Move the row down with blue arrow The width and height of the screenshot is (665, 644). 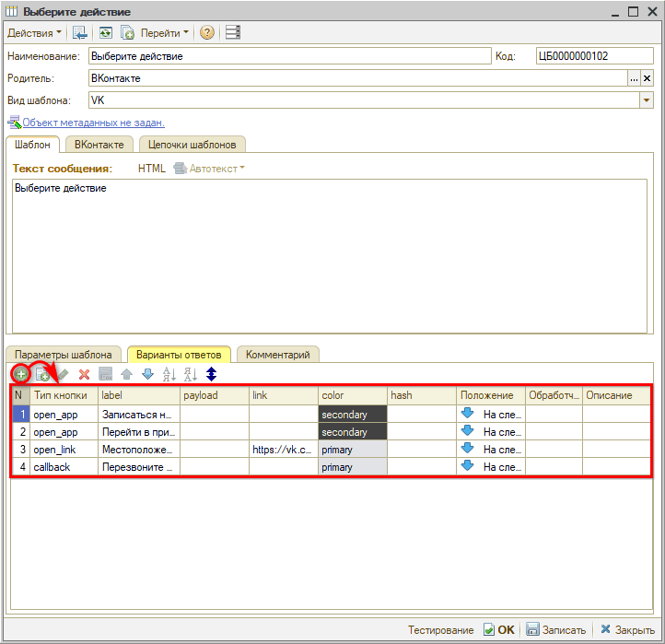tap(147, 374)
